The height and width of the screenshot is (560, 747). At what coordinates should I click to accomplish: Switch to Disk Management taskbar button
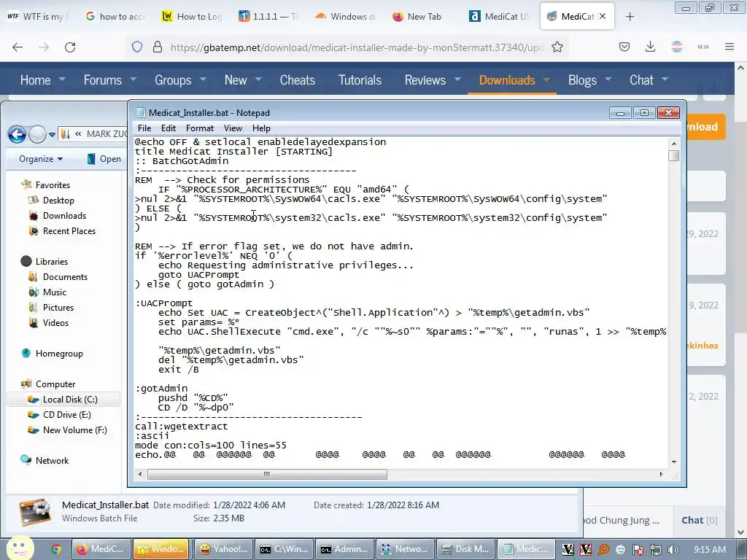(466, 549)
